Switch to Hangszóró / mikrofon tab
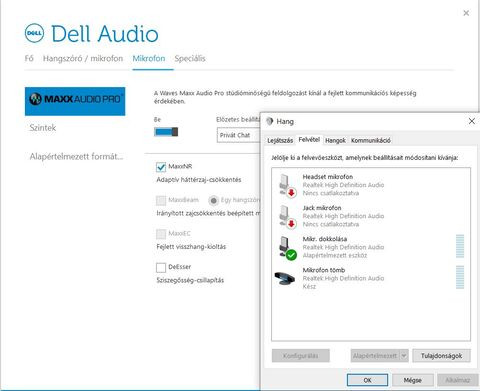This screenshot has height=391, width=480. [83, 58]
